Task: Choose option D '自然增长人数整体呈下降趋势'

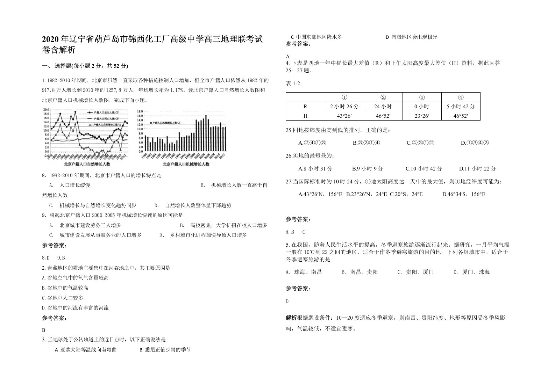Action: pos(193,205)
